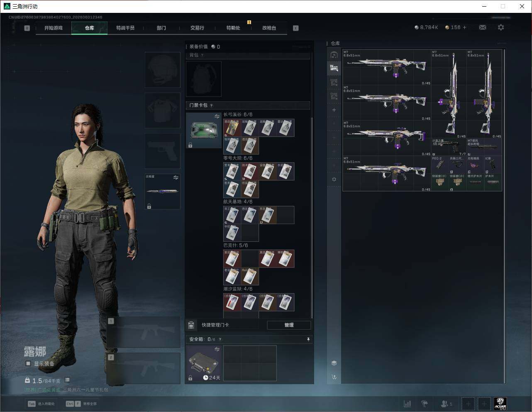Image resolution: width=532 pixels, height=412 pixels.
Task: Select the knife in the melee slot
Action: click(162, 191)
